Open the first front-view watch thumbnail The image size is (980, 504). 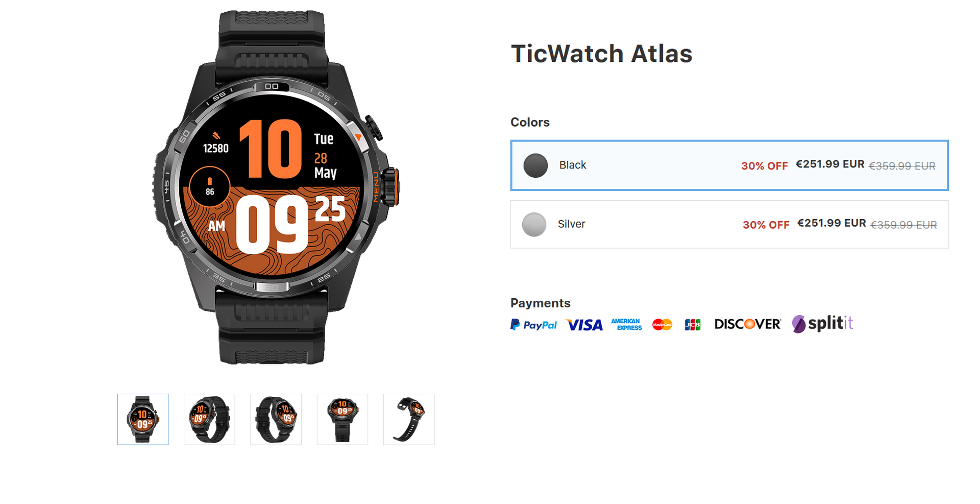click(143, 419)
